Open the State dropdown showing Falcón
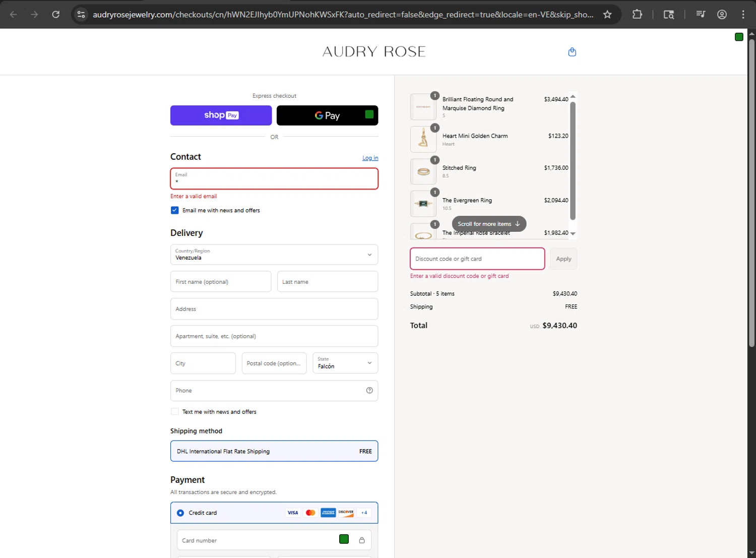756x558 pixels. [x=345, y=363]
